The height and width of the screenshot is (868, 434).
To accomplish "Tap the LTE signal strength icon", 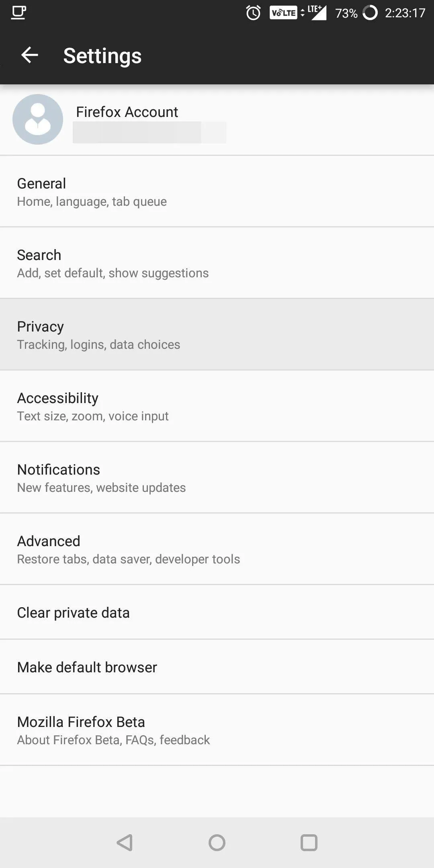I will (x=317, y=13).
